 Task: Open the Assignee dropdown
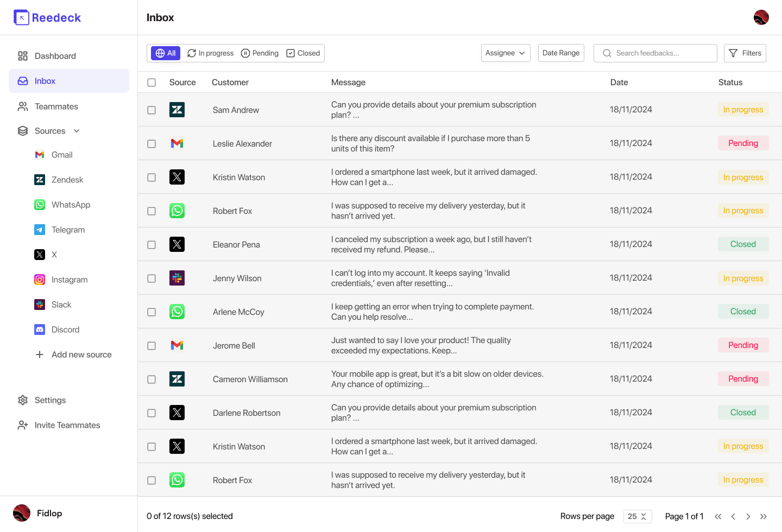coord(506,53)
